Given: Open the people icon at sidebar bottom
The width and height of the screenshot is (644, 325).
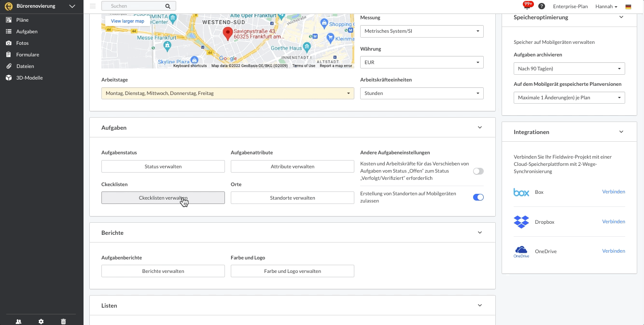Looking at the screenshot, I should click(18, 322).
